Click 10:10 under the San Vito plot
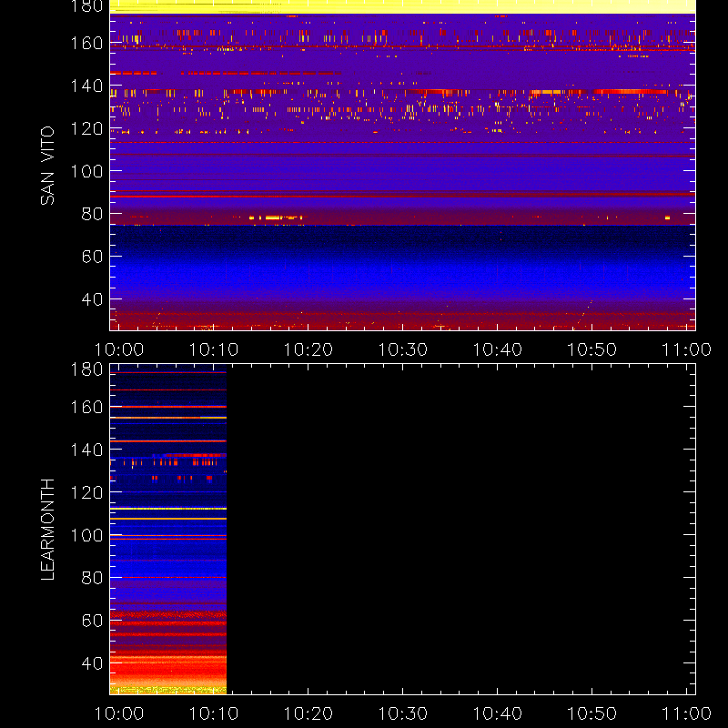 214,349
